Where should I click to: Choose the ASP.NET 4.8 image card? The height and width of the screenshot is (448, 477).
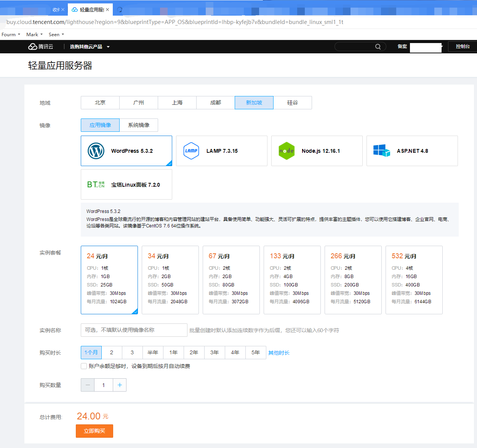tap(412, 151)
